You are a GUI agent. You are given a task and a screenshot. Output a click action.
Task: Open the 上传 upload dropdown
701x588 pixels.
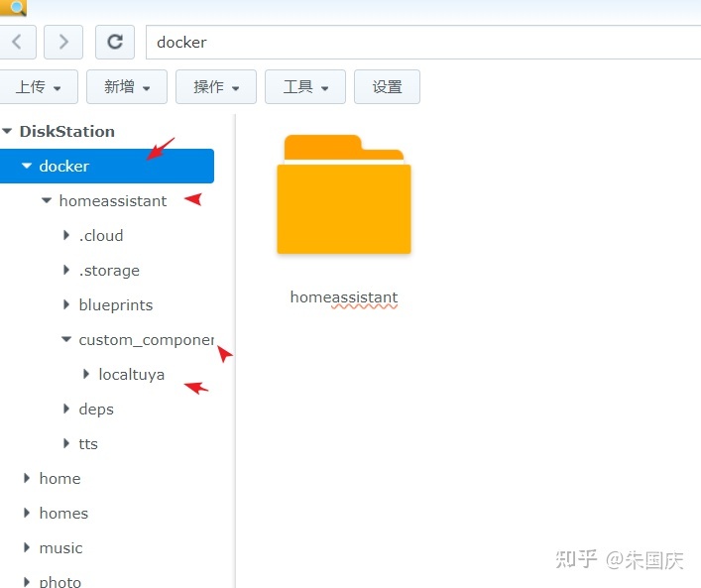click(37, 86)
